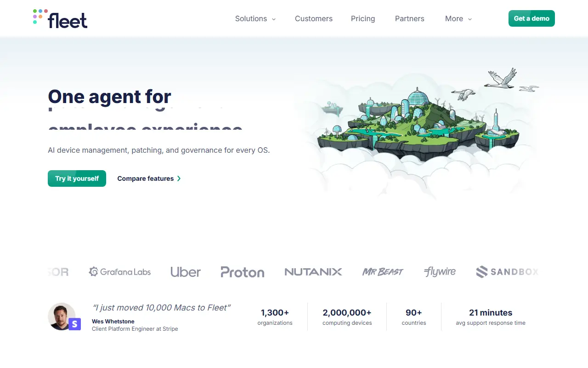Click the 2,000,000+ computing devices stat
The image size is (588, 368).
tap(347, 317)
